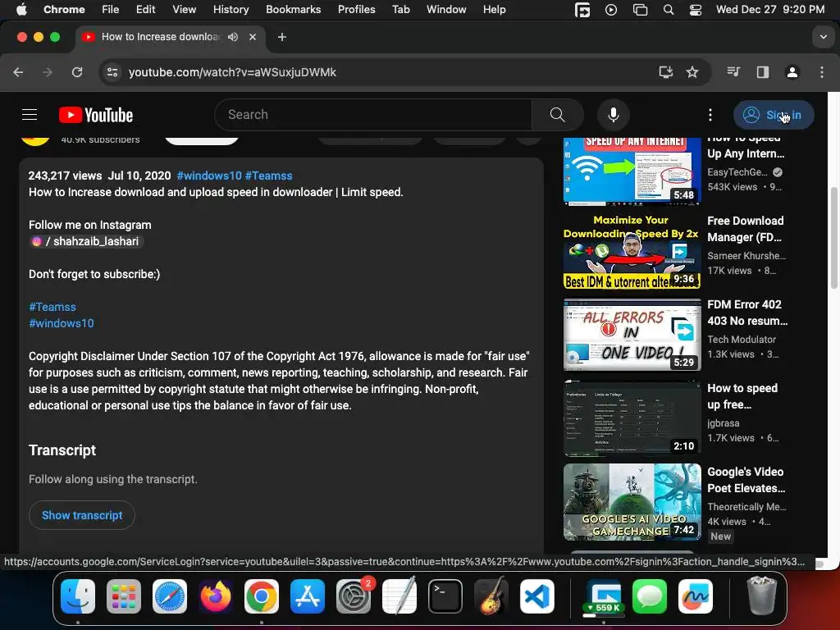
Task: Open a new tab
Action: 282,37
